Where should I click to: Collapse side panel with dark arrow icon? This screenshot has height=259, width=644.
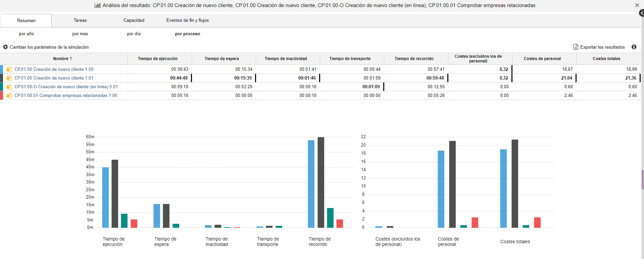pos(641,13)
